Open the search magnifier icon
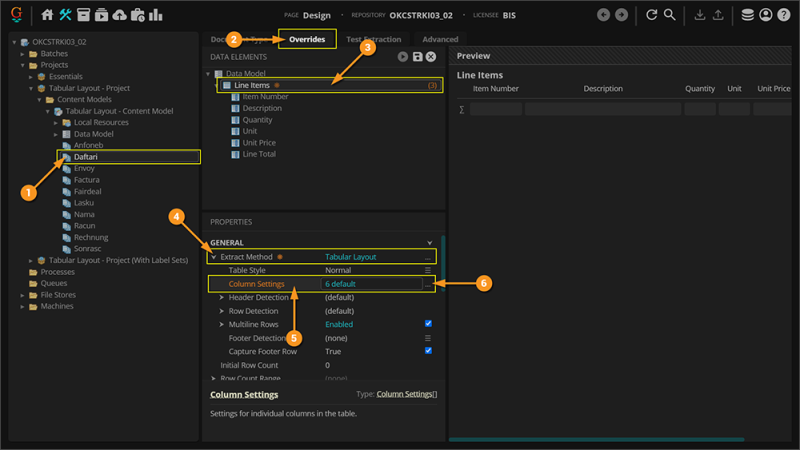 coord(671,15)
